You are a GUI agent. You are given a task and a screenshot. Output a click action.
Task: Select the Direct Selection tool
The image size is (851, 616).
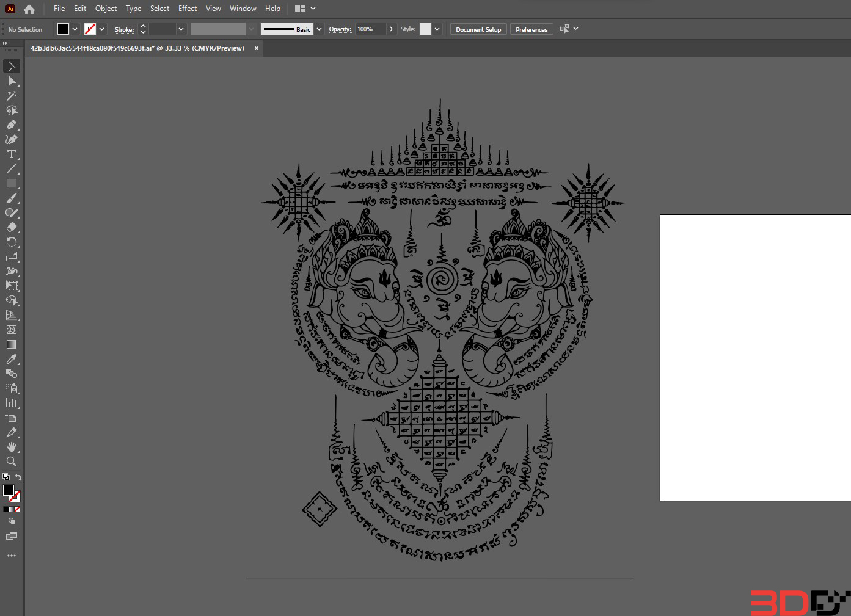pyautogui.click(x=12, y=81)
